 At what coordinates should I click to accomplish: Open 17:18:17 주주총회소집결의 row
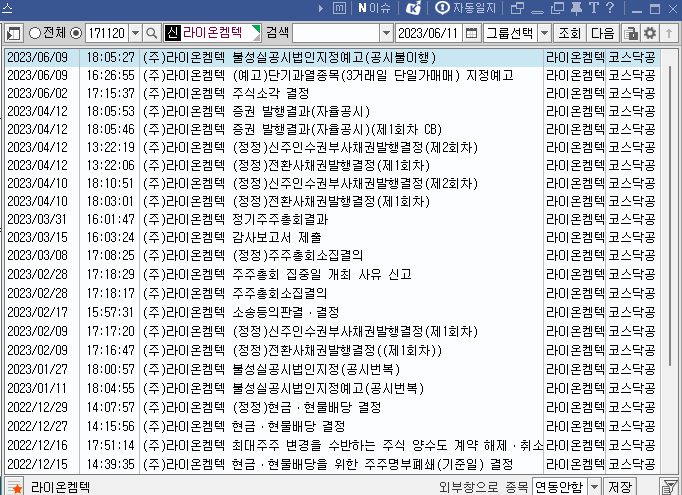point(332,293)
